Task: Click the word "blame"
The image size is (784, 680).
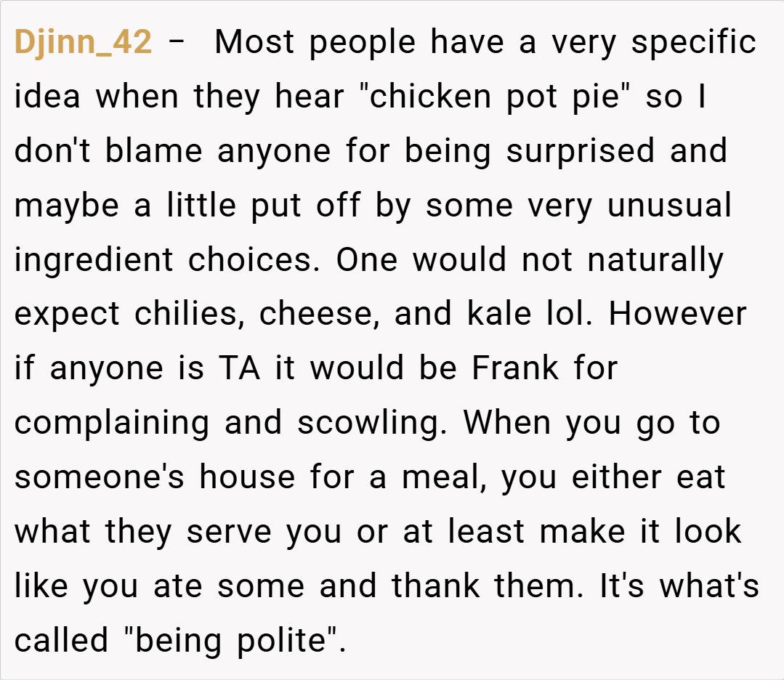Action: 153,151
